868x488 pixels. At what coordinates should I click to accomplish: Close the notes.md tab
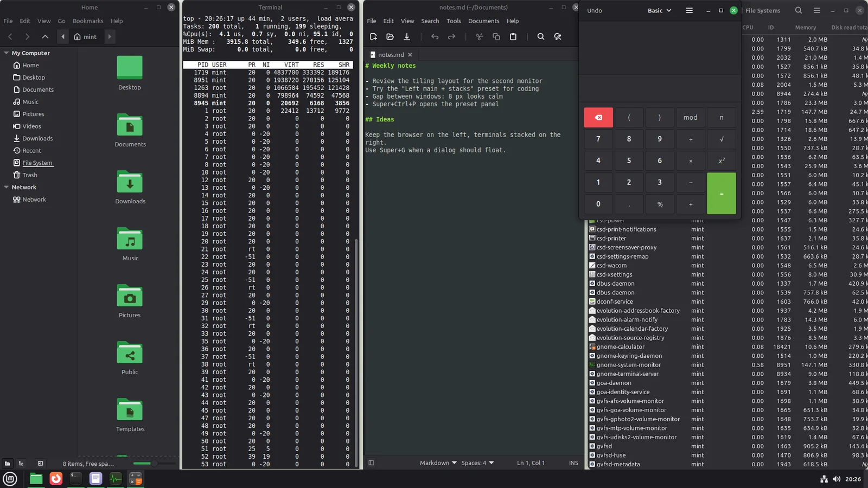(410, 55)
